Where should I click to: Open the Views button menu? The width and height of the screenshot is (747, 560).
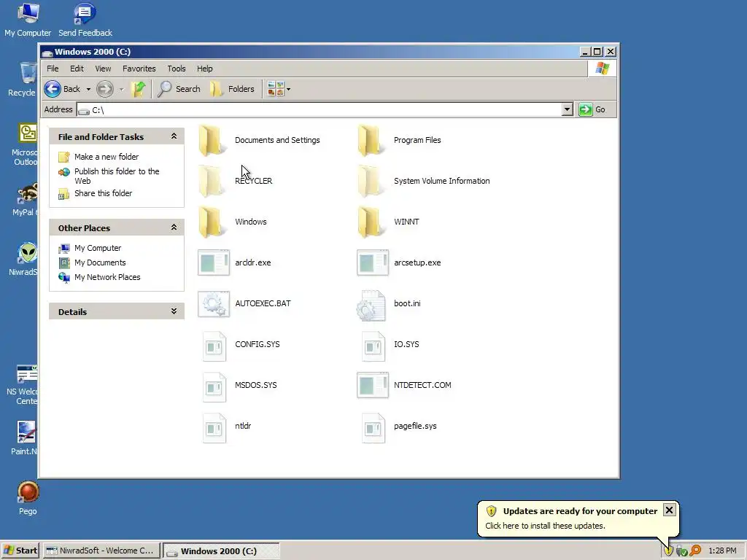click(x=279, y=89)
